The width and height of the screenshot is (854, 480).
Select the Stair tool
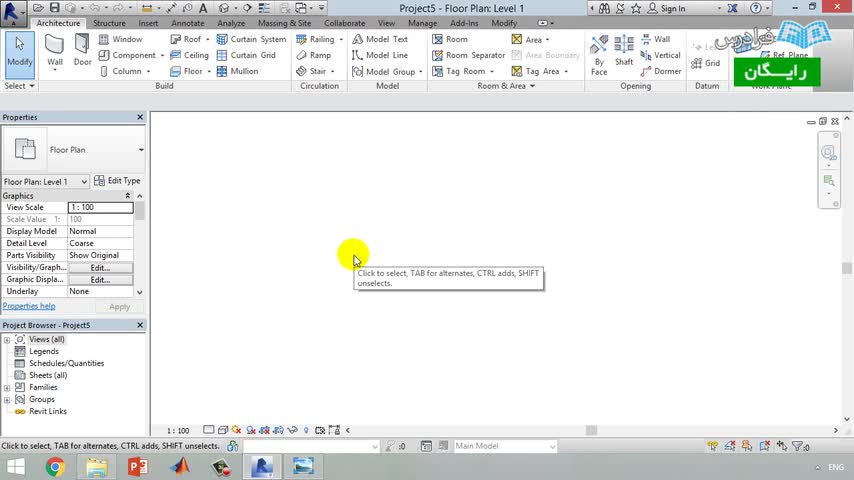[311, 71]
